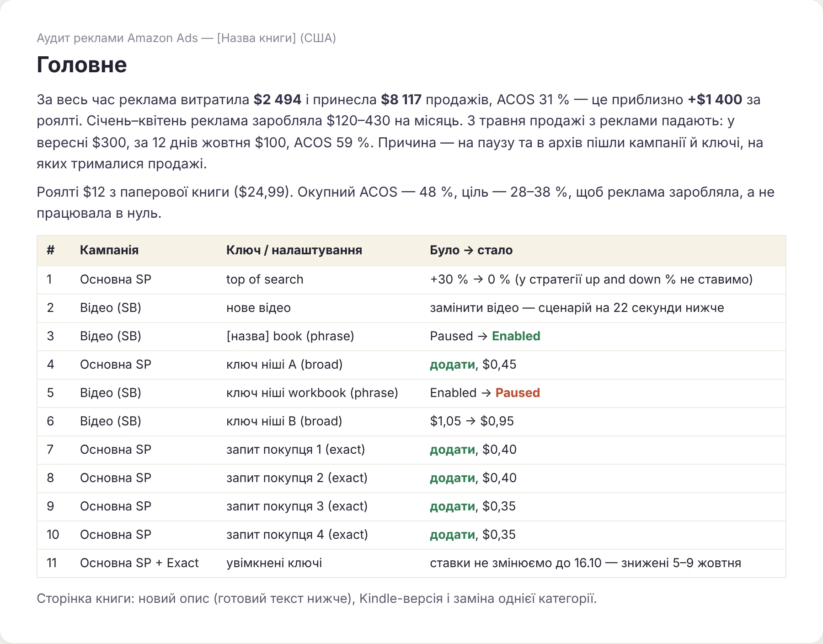
Task: Click the bold "$2 494" spend figure
Action: [278, 99]
